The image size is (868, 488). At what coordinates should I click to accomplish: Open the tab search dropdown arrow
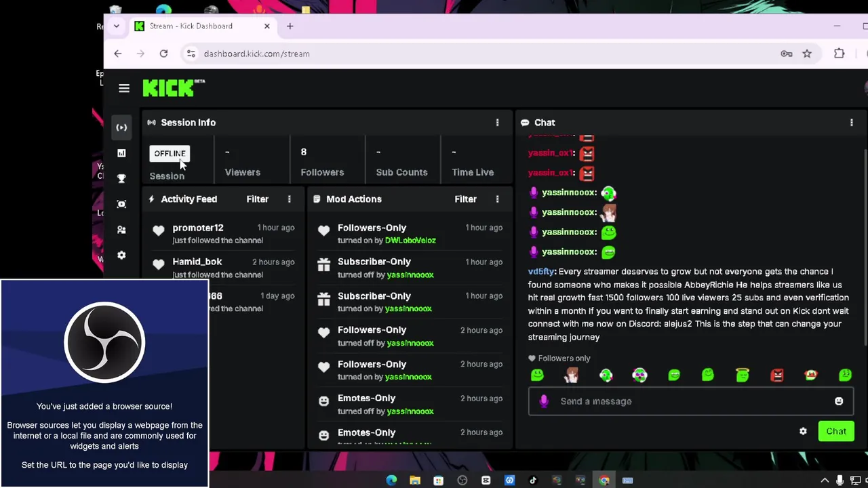coord(116,26)
